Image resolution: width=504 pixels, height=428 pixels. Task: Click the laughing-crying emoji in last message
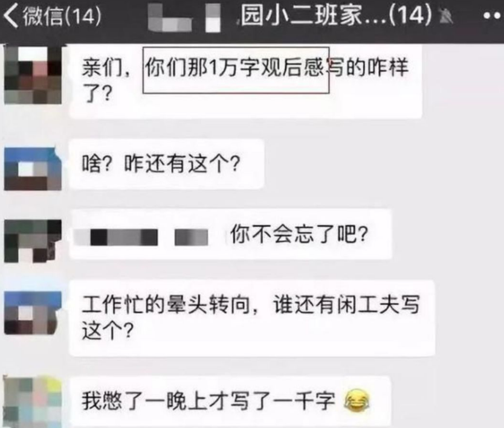point(356,401)
